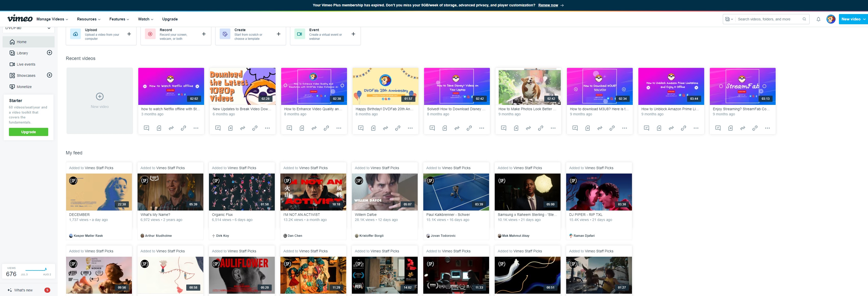This screenshot has width=868, height=296.
Task: Expand the Features menu dropdown
Action: click(x=118, y=19)
